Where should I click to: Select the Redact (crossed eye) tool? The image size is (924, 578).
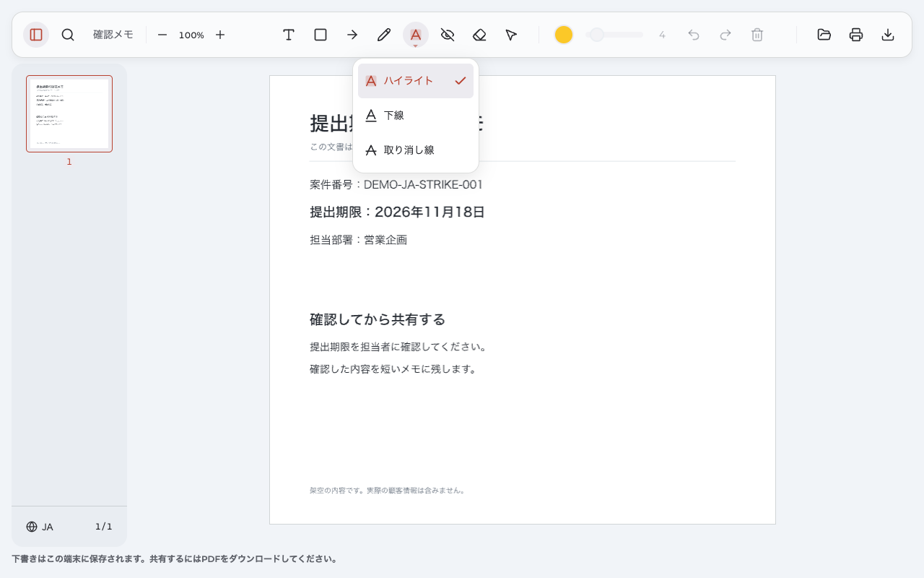[x=448, y=35]
